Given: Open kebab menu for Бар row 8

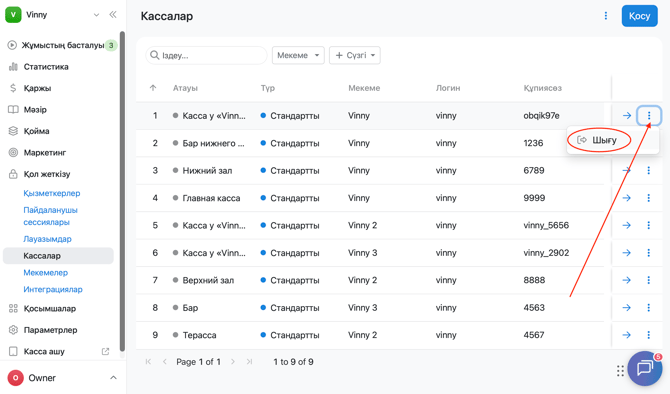Looking at the screenshot, I should point(649,307).
